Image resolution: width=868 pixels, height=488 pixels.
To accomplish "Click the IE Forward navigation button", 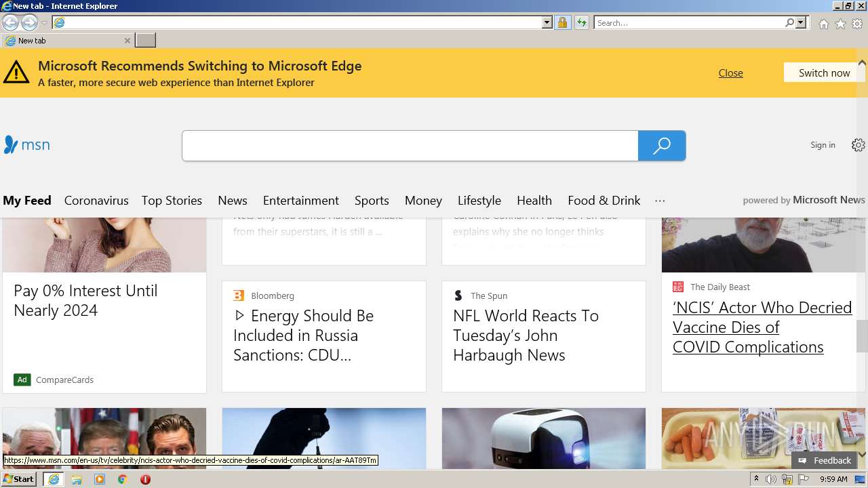I will [29, 23].
